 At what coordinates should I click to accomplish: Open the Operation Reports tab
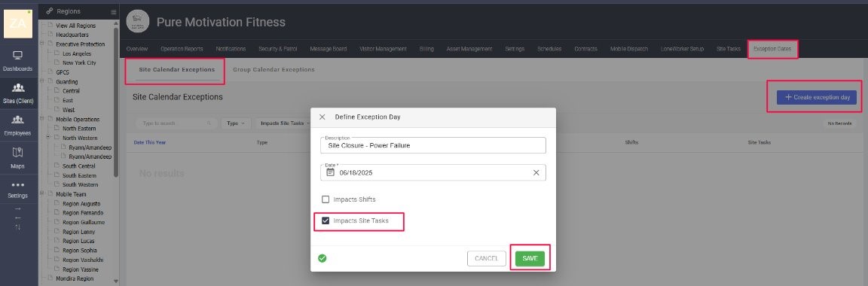coord(182,49)
